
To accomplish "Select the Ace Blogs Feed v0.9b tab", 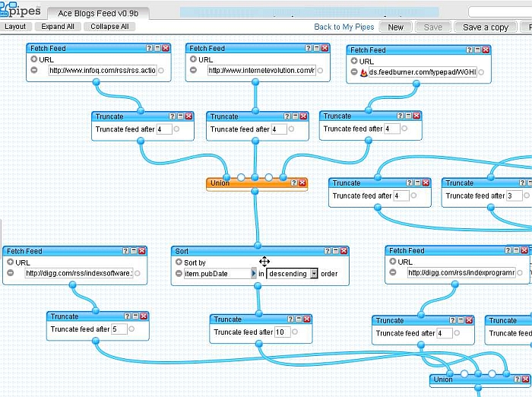I will click(x=98, y=13).
